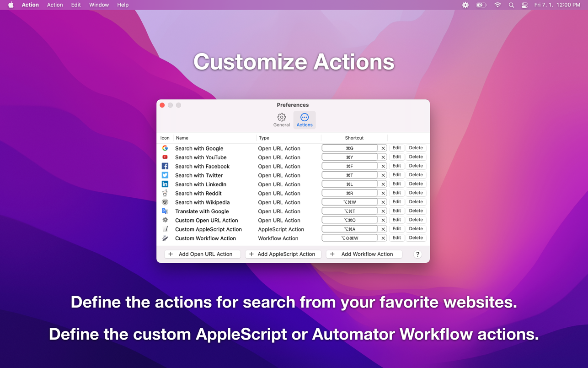Clear the ⌘T shortcut for Twitter
Image resolution: width=588 pixels, height=368 pixels.
click(383, 175)
